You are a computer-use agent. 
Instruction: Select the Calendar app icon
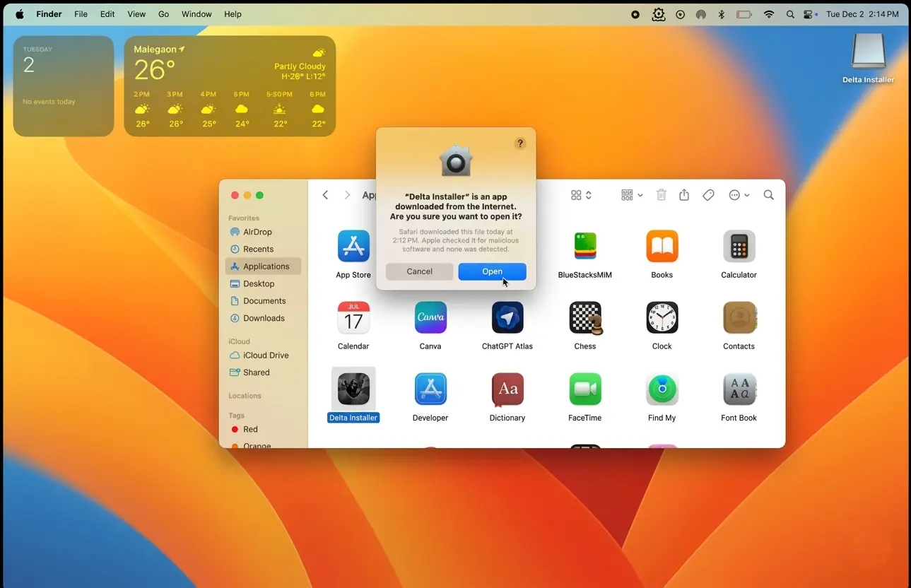coord(353,318)
